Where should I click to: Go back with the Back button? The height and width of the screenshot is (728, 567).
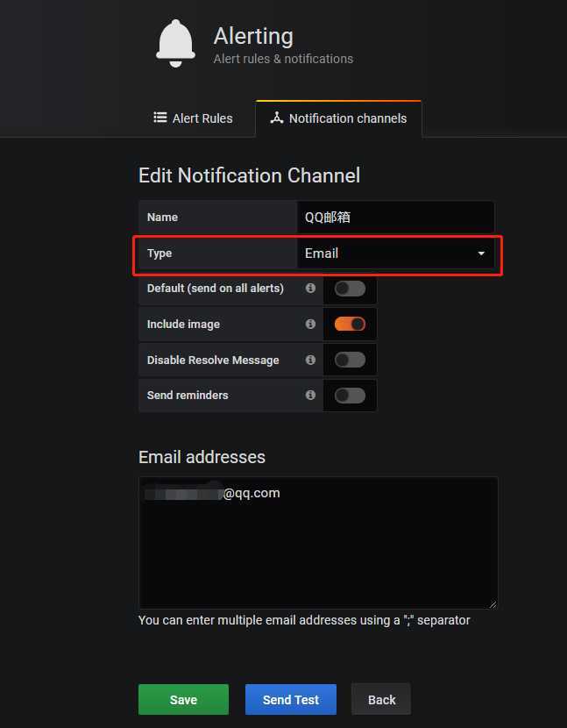click(x=381, y=699)
